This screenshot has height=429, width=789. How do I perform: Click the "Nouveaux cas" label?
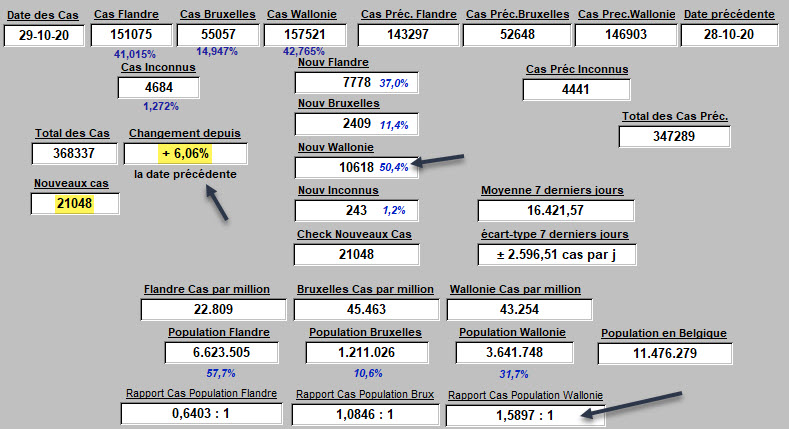[71, 184]
